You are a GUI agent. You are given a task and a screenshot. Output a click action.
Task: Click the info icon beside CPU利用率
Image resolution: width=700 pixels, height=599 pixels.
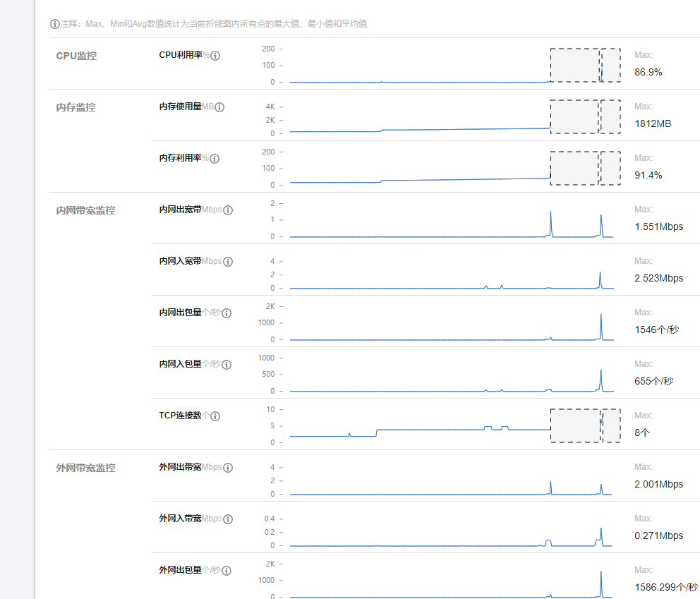tap(215, 56)
